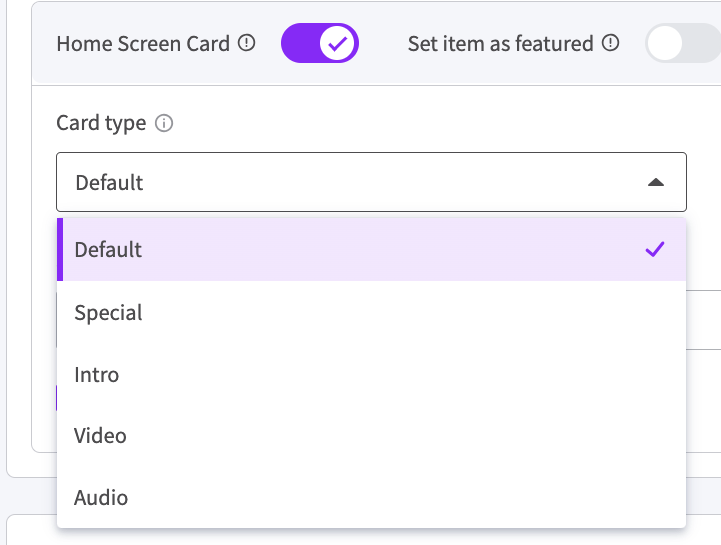
Task: Click info icon next to Set item as featured
Action: click(611, 44)
